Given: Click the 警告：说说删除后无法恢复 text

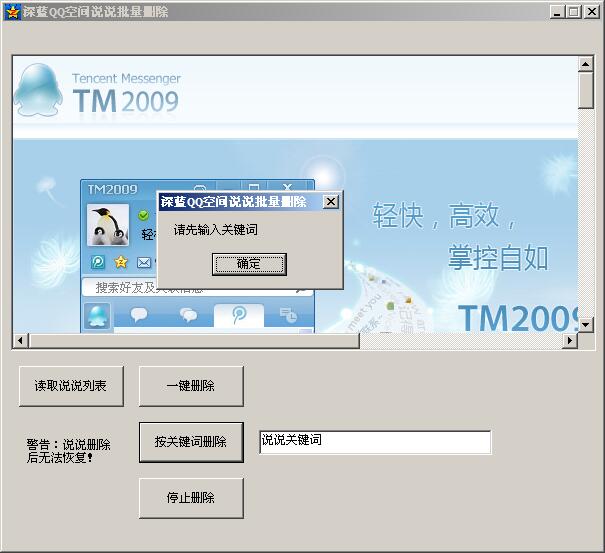Looking at the screenshot, I should tap(68, 451).
